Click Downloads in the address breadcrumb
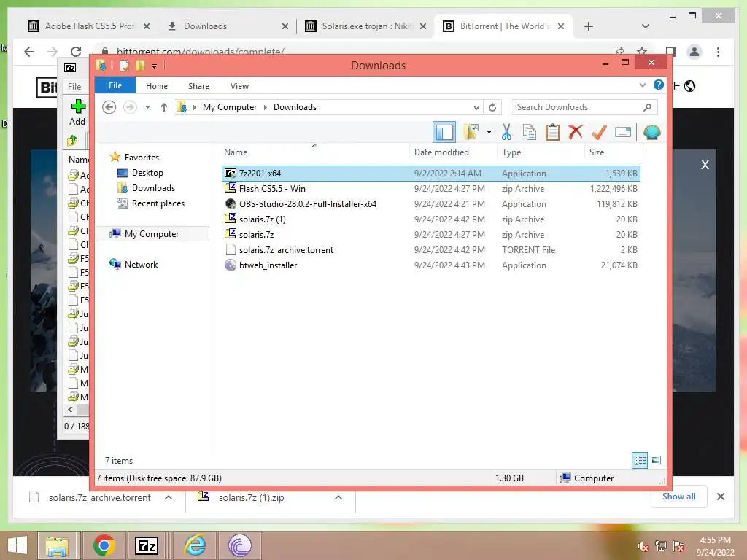The width and height of the screenshot is (747, 560). 295,107
